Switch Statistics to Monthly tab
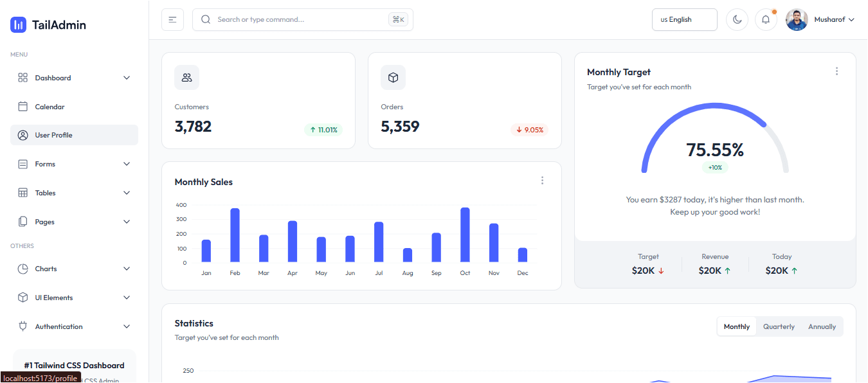Viewport: 868px width, 383px height. click(x=737, y=326)
